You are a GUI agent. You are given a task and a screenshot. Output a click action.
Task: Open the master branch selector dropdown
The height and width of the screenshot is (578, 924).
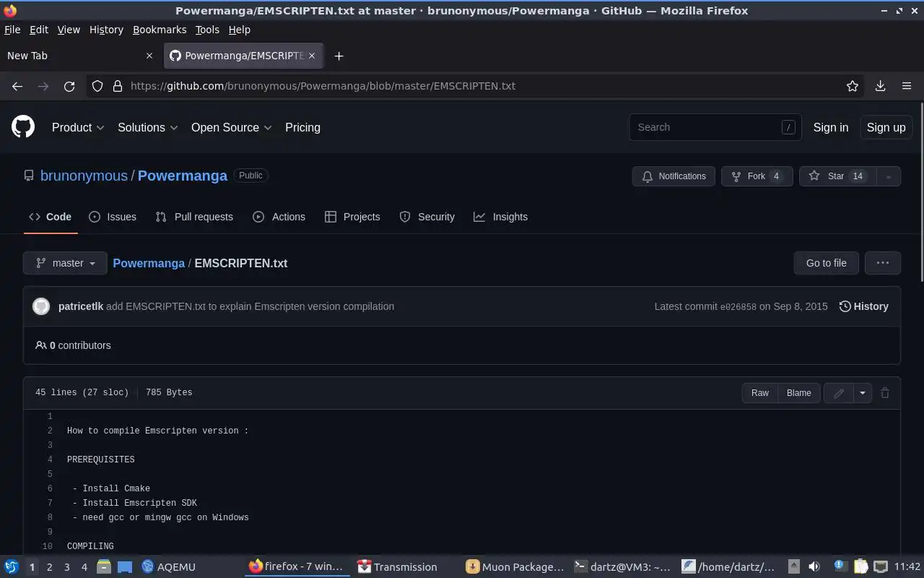coord(65,263)
